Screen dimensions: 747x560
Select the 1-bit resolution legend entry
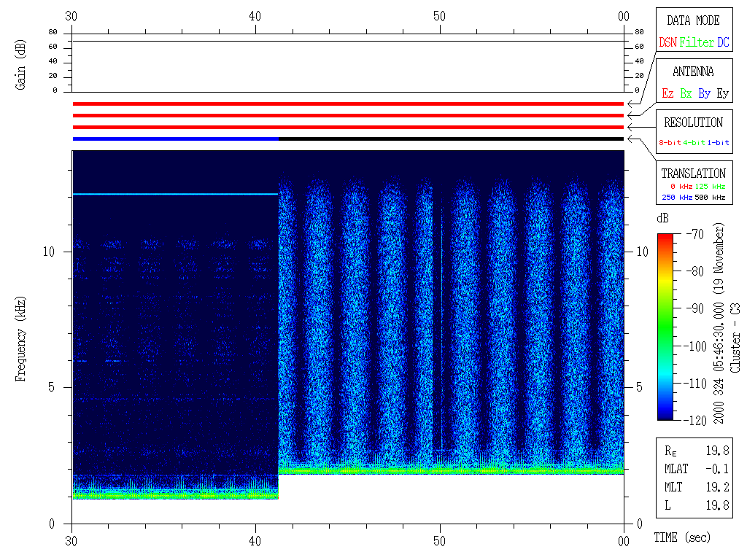point(719,143)
